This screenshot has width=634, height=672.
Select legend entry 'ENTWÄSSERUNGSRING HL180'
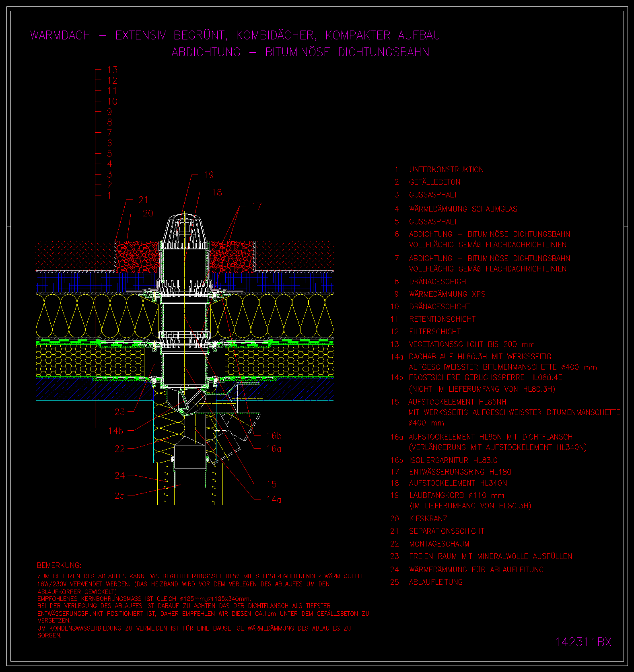point(460,472)
